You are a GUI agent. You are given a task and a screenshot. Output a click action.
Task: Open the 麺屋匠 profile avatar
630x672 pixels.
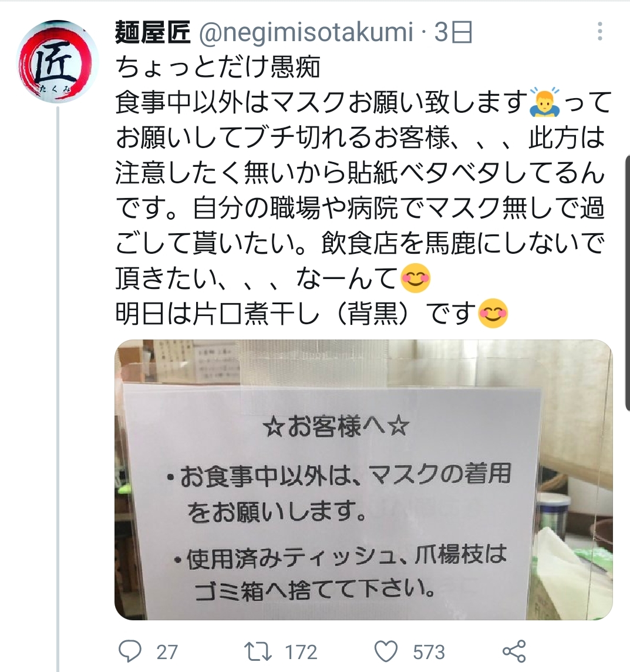(x=58, y=61)
